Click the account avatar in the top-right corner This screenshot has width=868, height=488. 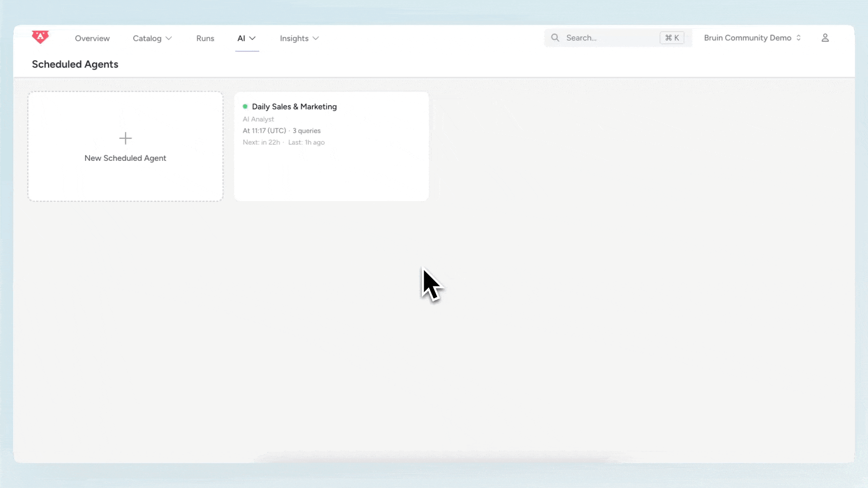click(825, 38)
